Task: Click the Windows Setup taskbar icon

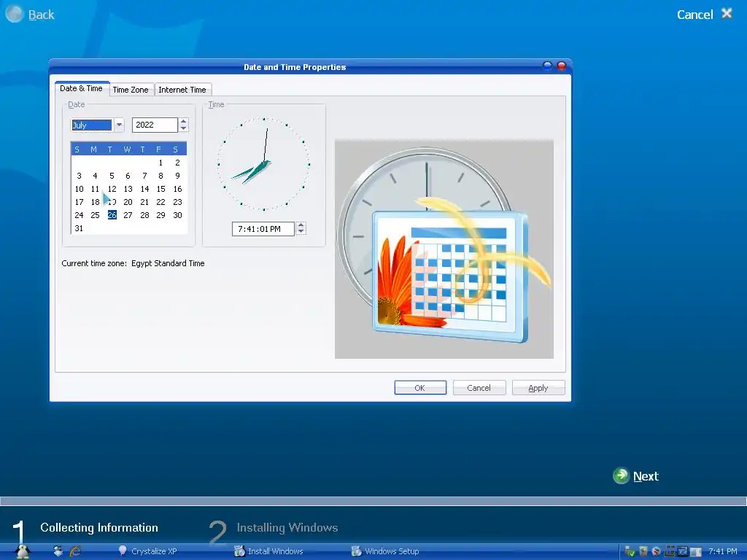Action: tap(356, 551)
